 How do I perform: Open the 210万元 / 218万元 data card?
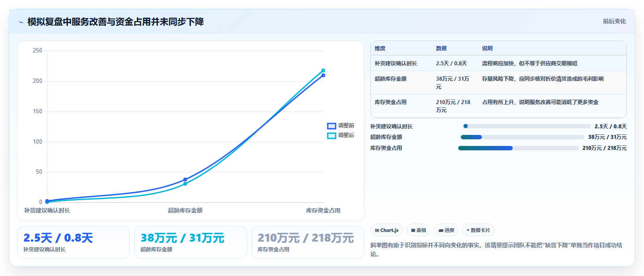(x=308, y=242)
